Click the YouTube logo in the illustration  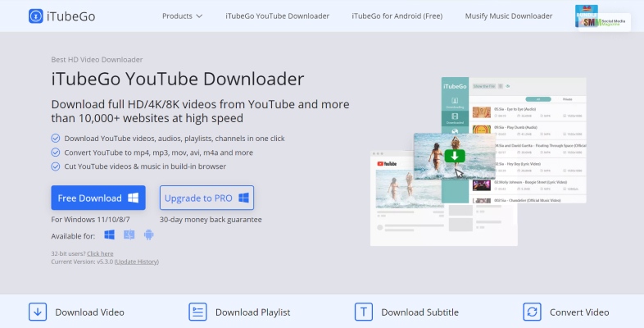387,163
